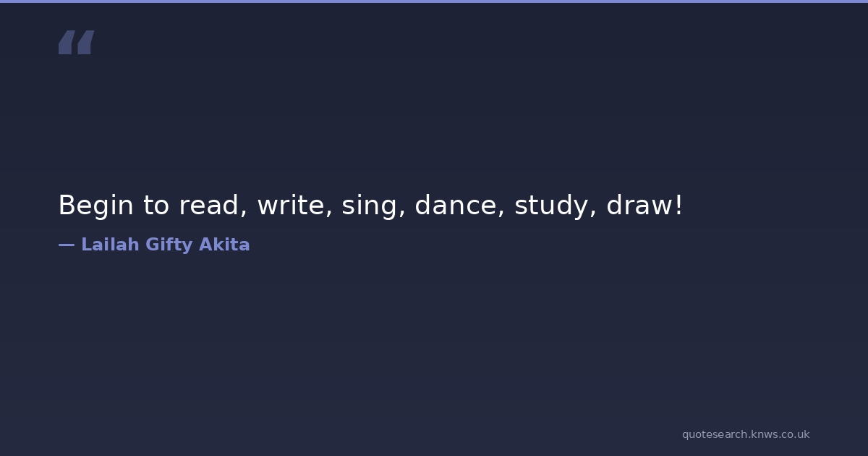Click the purple accent bar at the top
The height and width of the screenshot is (456, 868).
[x=434, y=1]
